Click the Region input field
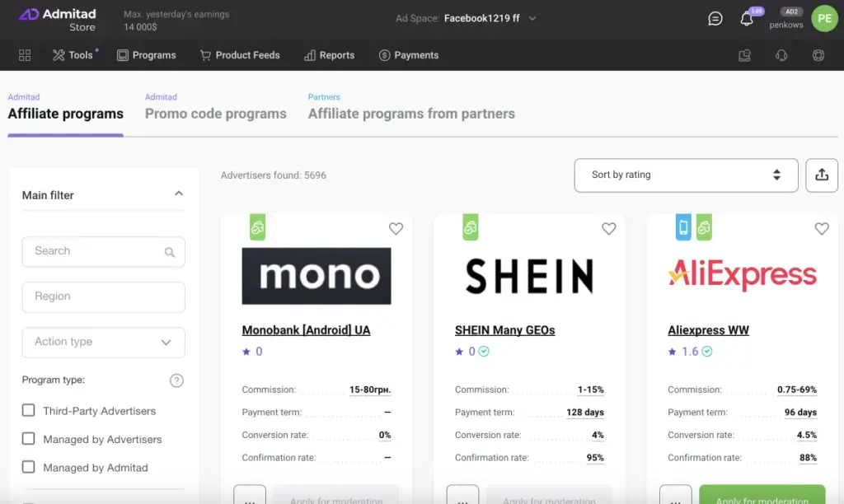Image resolution: width=844 pixels, height=504 pixels. pos(103,297)
